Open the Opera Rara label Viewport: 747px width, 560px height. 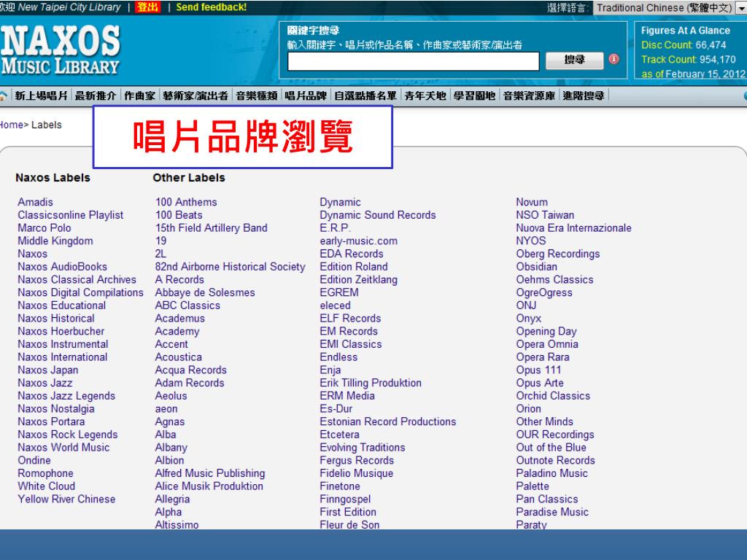coord(543,357)
